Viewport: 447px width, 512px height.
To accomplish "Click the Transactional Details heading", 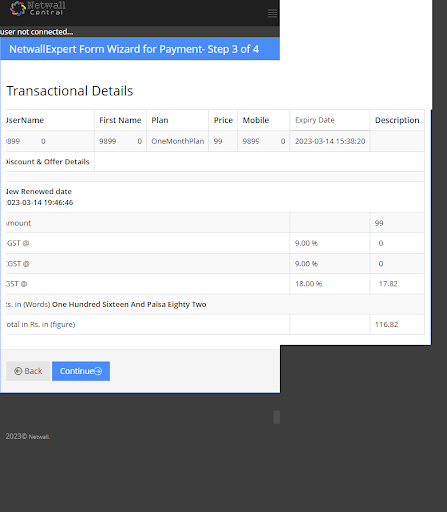I will (x=70, y=91).
